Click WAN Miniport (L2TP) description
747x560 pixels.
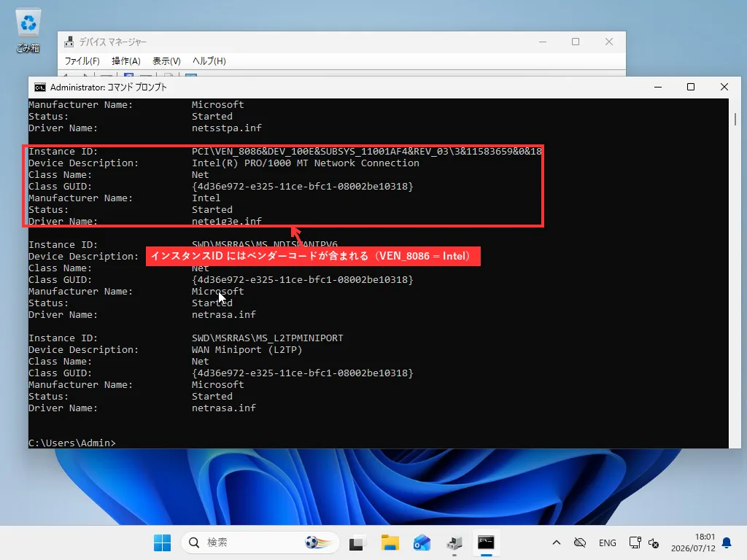[247, 349]
